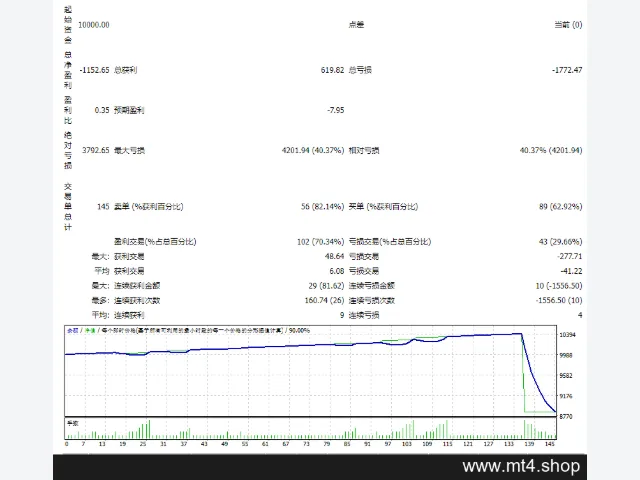Select short positions value 56 (82.14%)
Image resolution: width=640 pixels, height=480 pixels.
(x=322, y=207)
